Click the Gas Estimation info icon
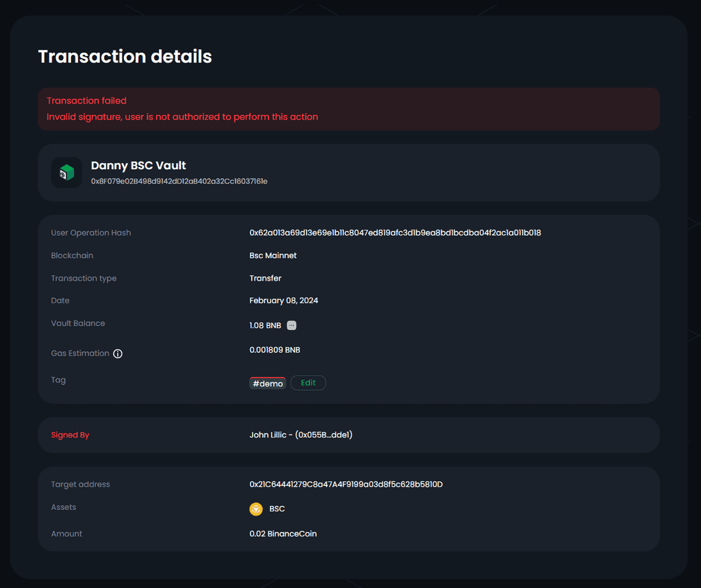This screenshot has height=588, width=701. coord(118,354)
